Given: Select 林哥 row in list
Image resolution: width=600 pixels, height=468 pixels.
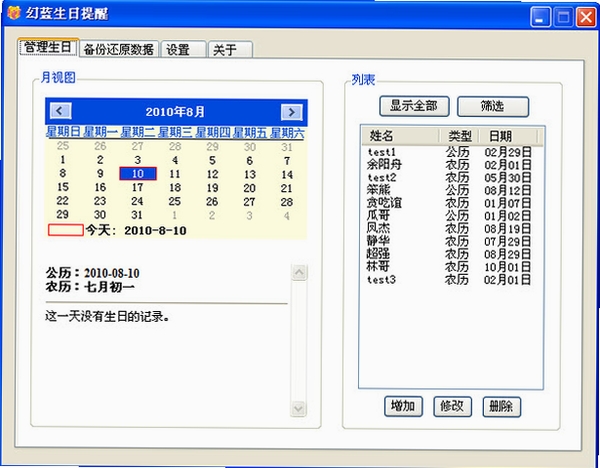Looking at the screenshot, I should coord(450,266).
